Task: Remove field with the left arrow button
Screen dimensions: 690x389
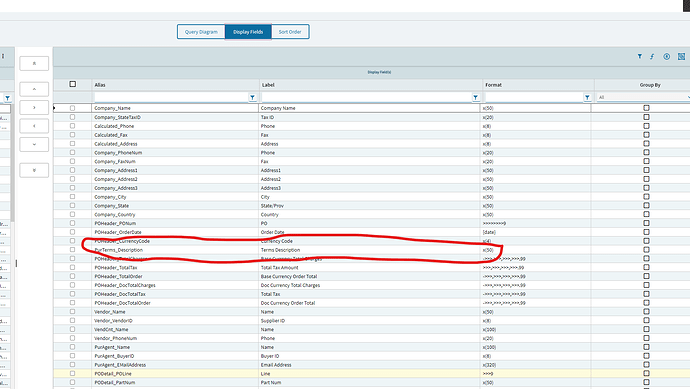Action: [x=34, y=126]
